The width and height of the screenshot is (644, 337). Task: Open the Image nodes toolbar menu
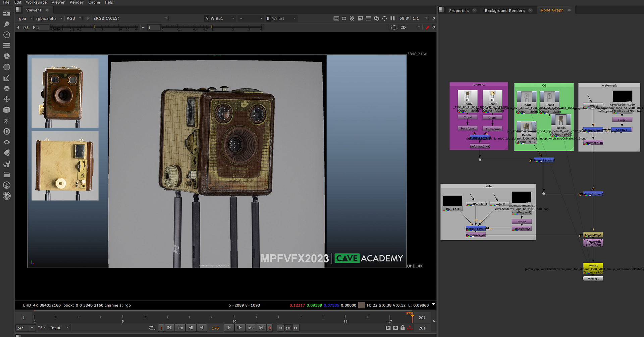pos(7,13)
